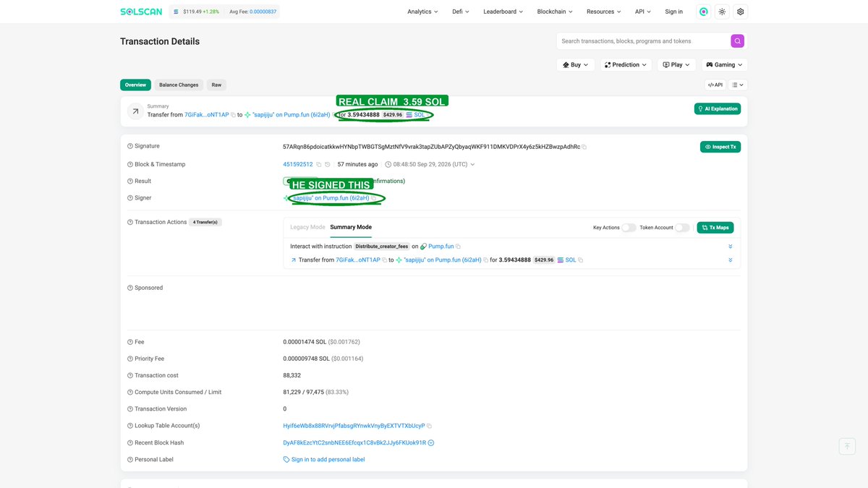Copy the Lookup Table Account address
The image size is (868, 488).
[429, 426]
